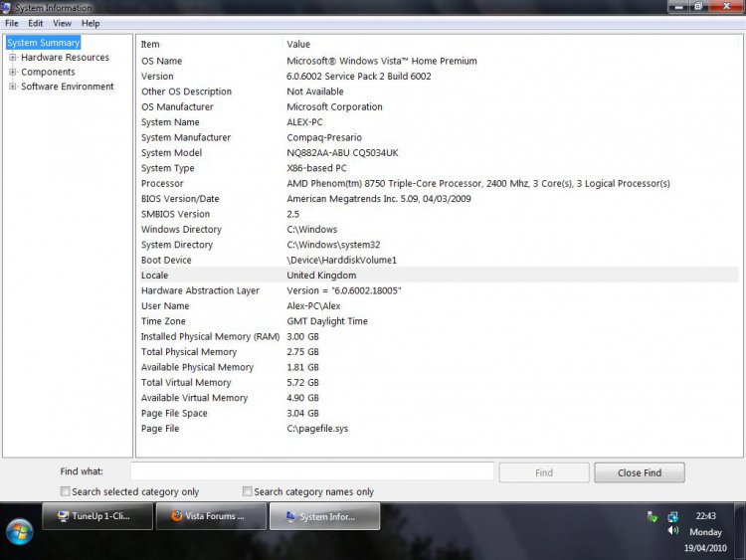Click the GMT Daylight Time value

tap(327, 321)
